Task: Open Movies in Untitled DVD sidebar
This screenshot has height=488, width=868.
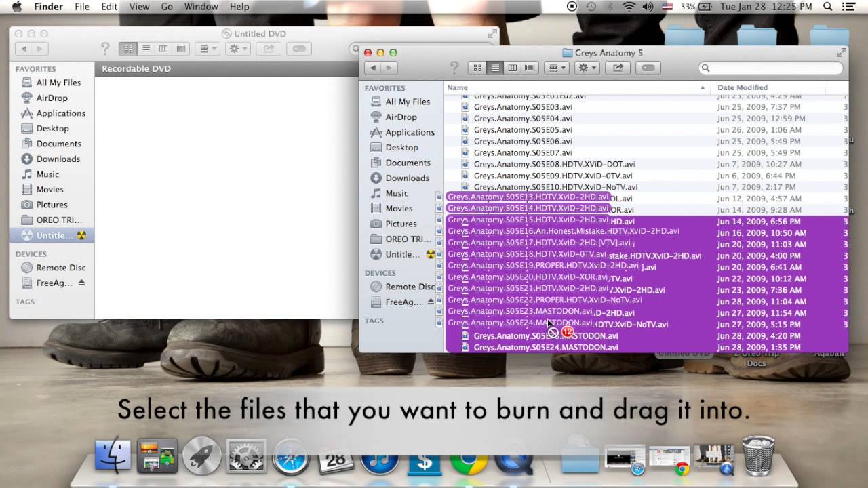Action: pos(52,189)
